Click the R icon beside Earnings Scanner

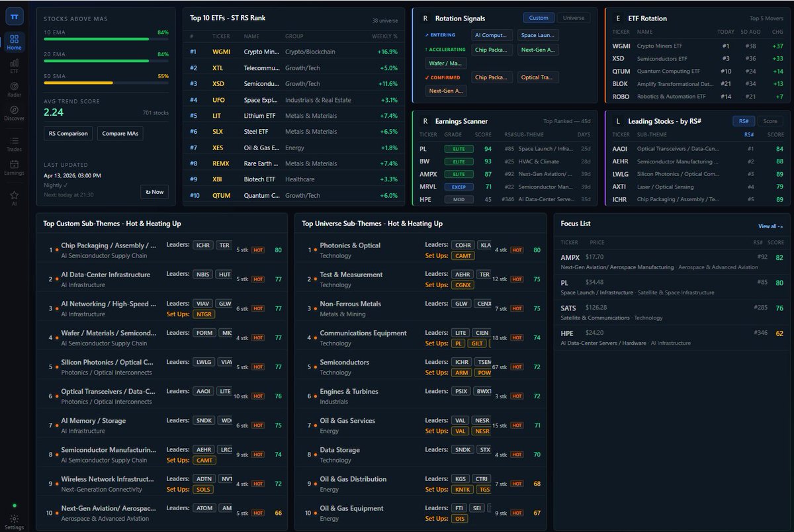pyautogui.click(x=425, y=121)
